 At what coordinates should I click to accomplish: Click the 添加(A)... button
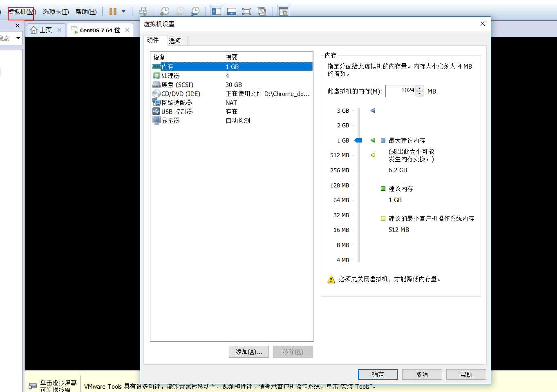pyautogui.click(x=249, y=352)
